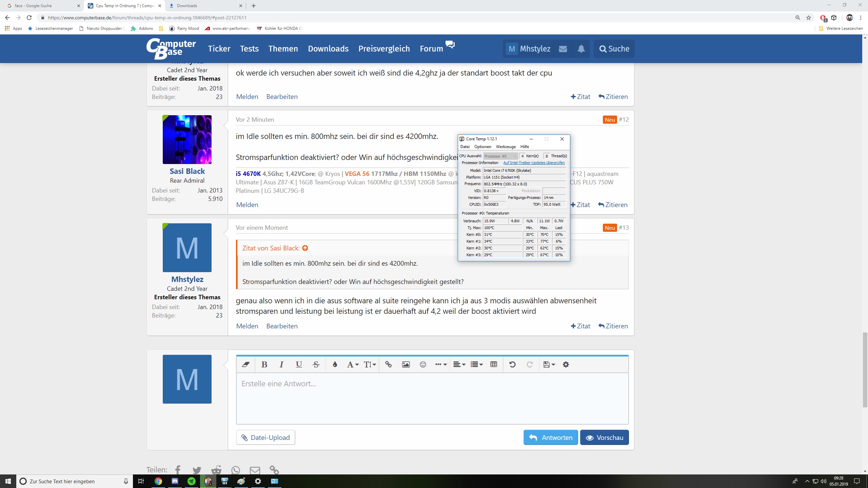Toggle bold formatting in the reply editor

(264, 365)
